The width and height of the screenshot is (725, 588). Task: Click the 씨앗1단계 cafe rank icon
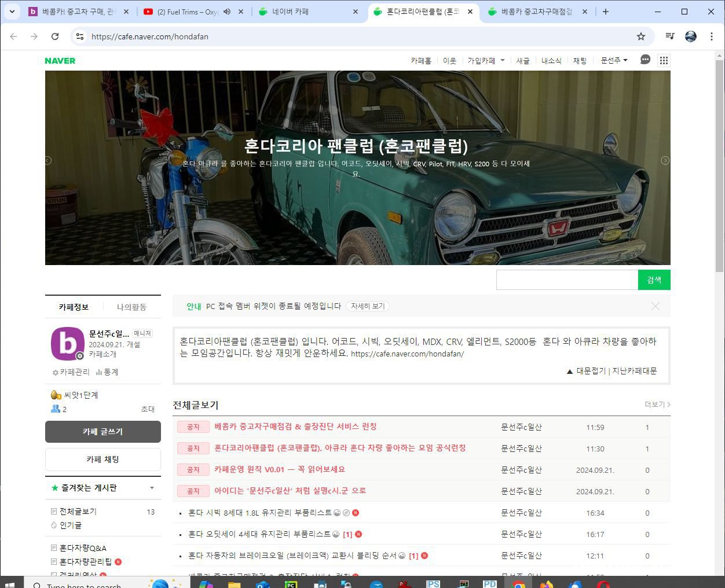pos(56,395)
